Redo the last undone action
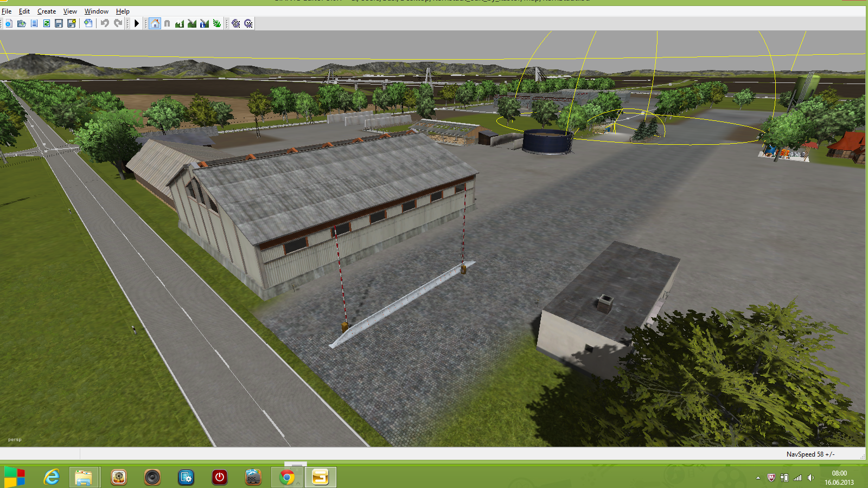868x488 pixels. pos(118,23)
